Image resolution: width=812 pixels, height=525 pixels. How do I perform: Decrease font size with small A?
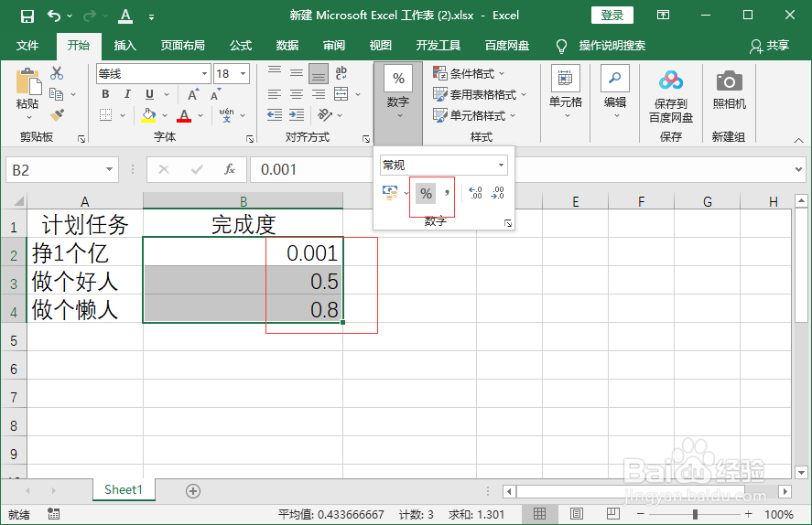215,94
